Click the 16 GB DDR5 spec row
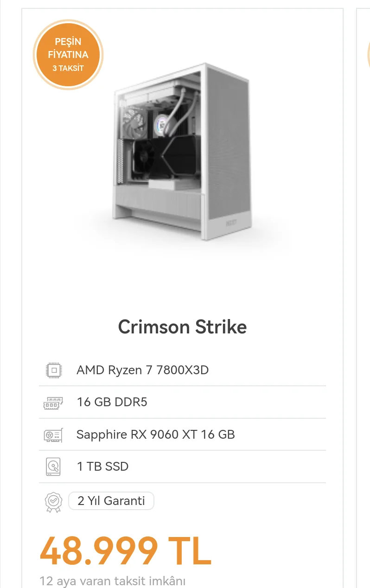This screenshot has height=588, width=370. click(182, 402)
